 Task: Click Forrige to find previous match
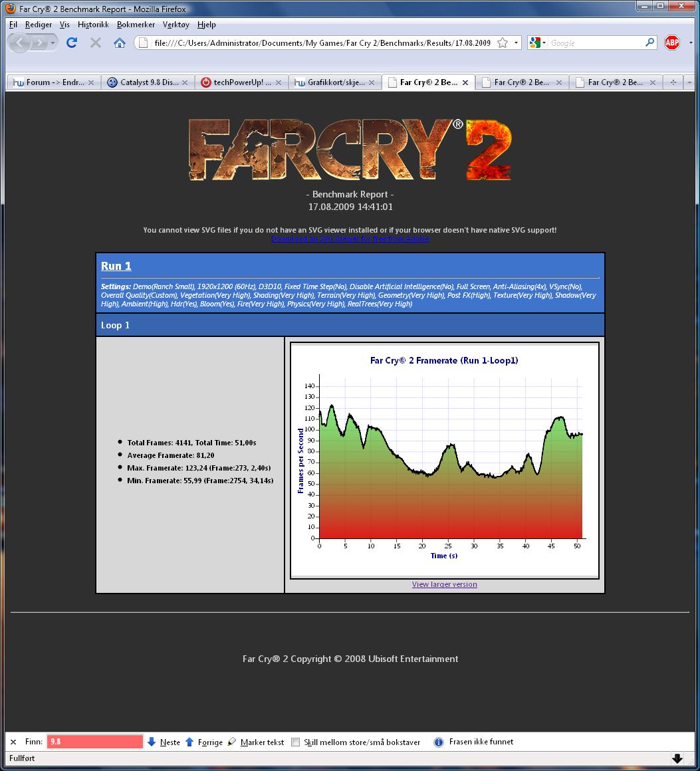click(x=203, y=742)
